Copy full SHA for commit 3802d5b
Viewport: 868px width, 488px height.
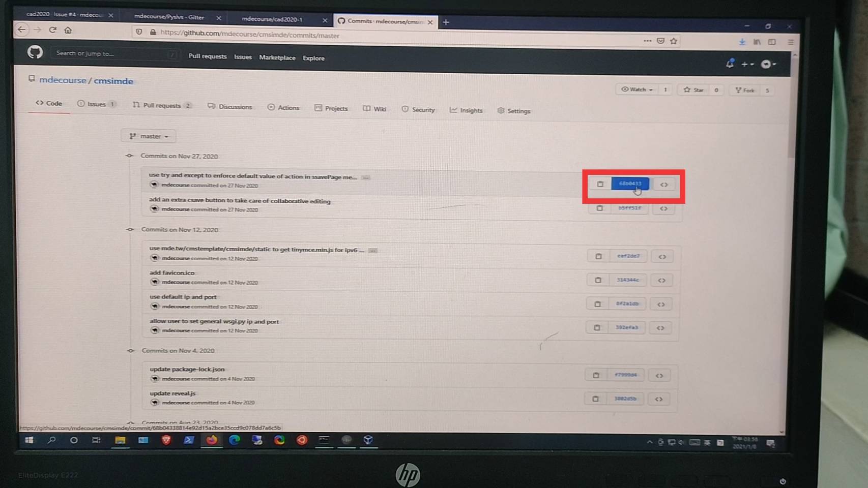(x=595, y=399)
